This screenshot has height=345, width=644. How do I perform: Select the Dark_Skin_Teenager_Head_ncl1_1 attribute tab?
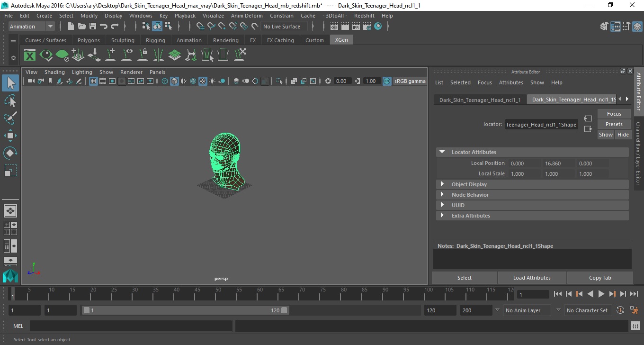coord(480,100)
